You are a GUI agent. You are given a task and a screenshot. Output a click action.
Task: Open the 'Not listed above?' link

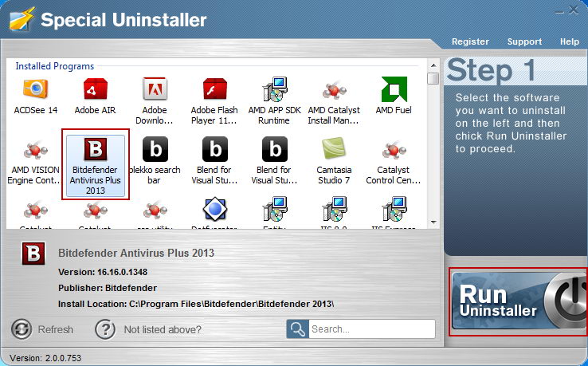tap(163, 329)
